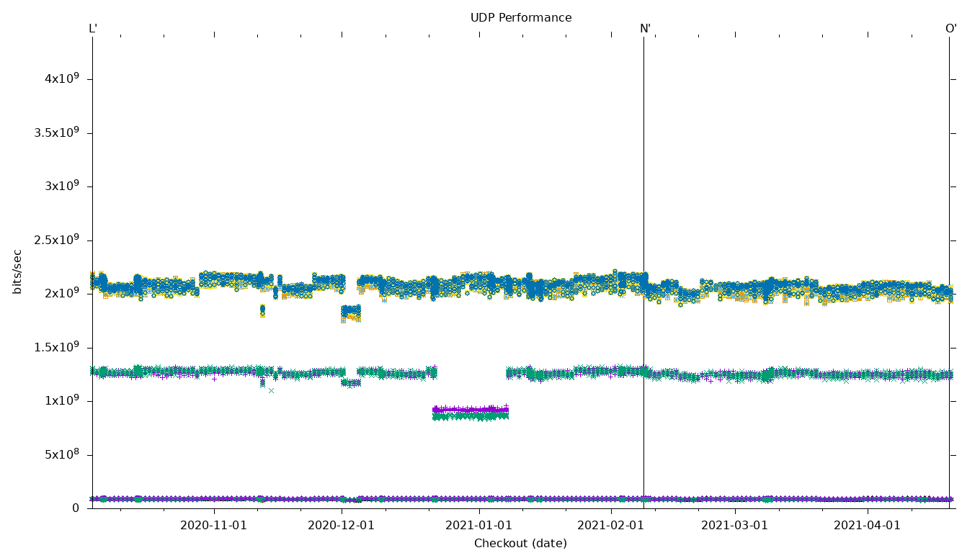This screenshot has height=553, width=980.
Task: Click the blue dip cluster in early December
Action: [351, 312]
